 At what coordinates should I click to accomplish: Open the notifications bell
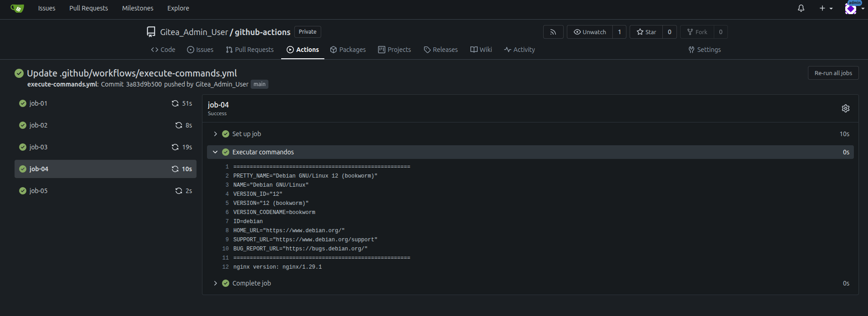tap(801, 8)
